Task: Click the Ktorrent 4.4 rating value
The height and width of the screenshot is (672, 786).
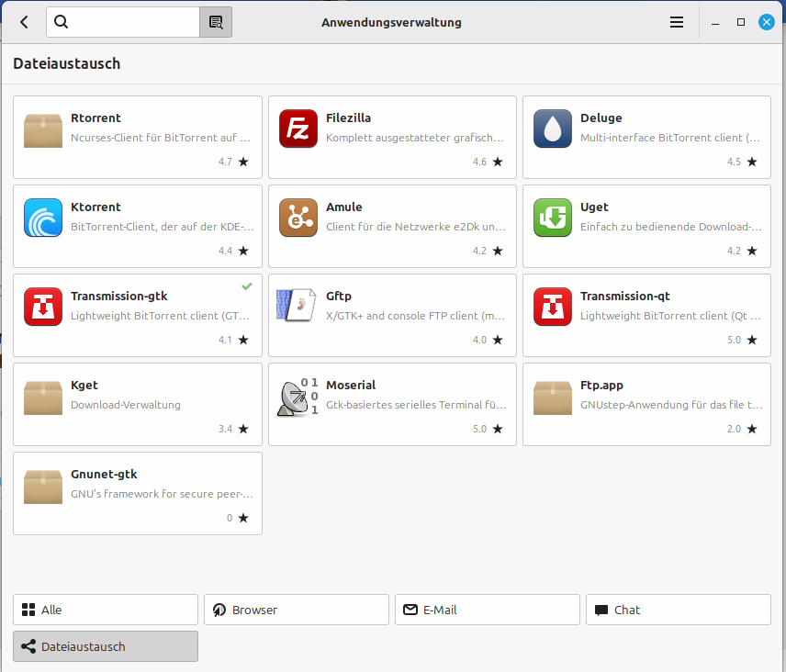Action: (225, 251)
